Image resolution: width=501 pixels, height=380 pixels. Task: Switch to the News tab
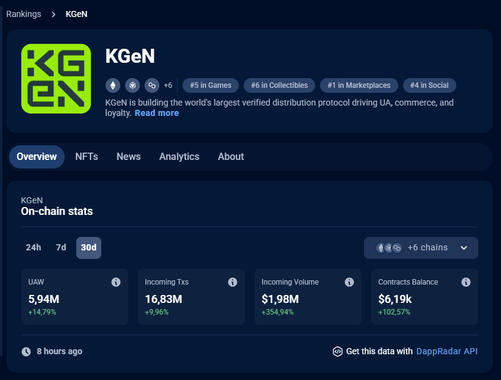pyautogui.click(x=128, y=157)
